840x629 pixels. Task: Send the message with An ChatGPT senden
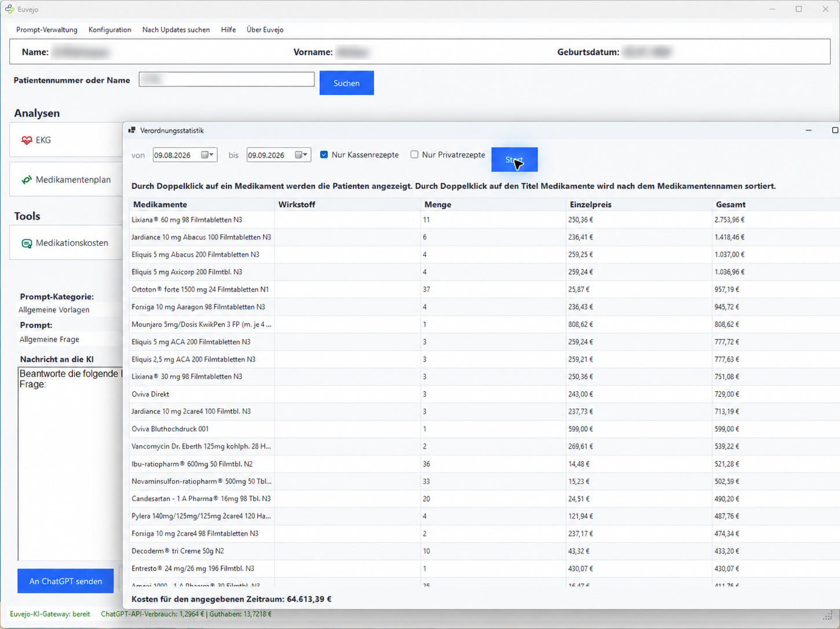(x=65, y=581)
